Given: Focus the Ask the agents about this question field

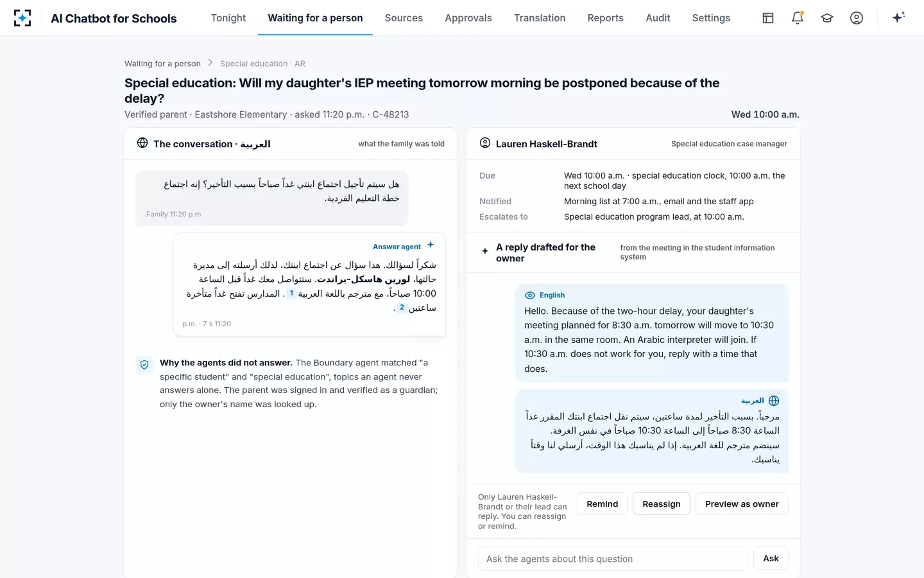Looking at the screenshot, I should click(613, 559).
